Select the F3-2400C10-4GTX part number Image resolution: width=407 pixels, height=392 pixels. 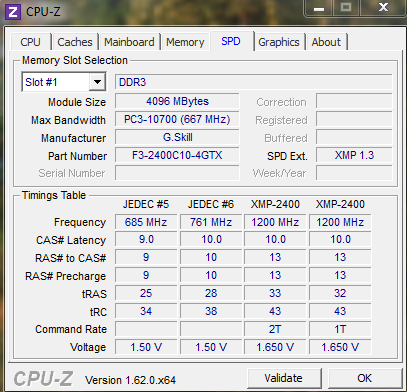point(177,155)
